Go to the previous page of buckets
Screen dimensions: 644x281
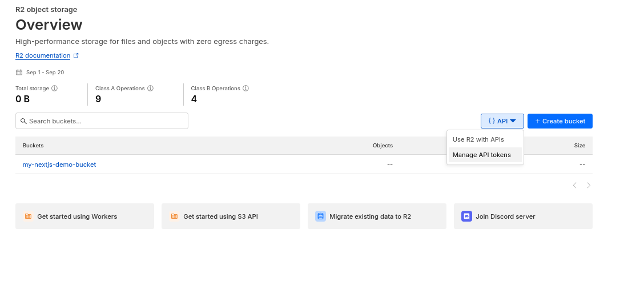click(x=574, y=186)
